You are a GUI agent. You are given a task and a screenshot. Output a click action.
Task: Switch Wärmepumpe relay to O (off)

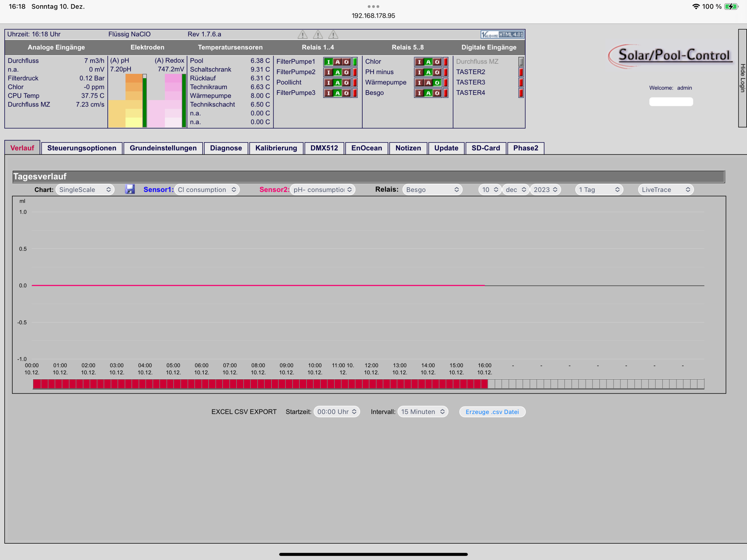pos(437,83)
